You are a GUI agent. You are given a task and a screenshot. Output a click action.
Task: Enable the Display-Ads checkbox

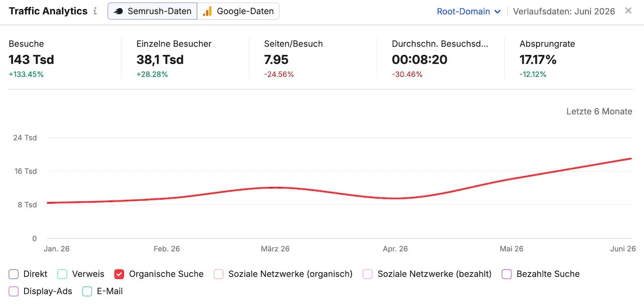click(x=14, y=291)
